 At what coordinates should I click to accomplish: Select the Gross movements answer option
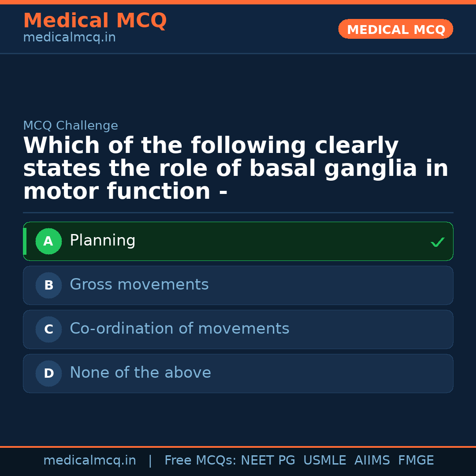point(238,285)
